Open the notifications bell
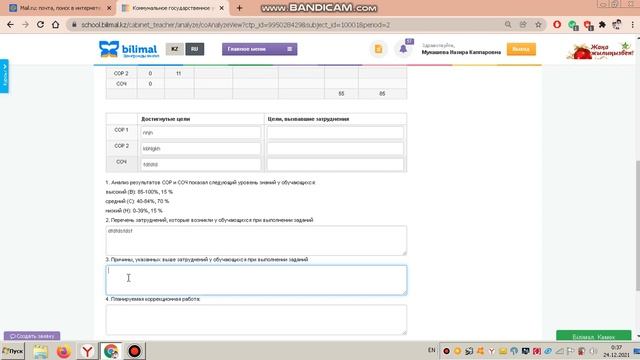The height and width of the screenshot is (360, 640). [x=403, y=49]
